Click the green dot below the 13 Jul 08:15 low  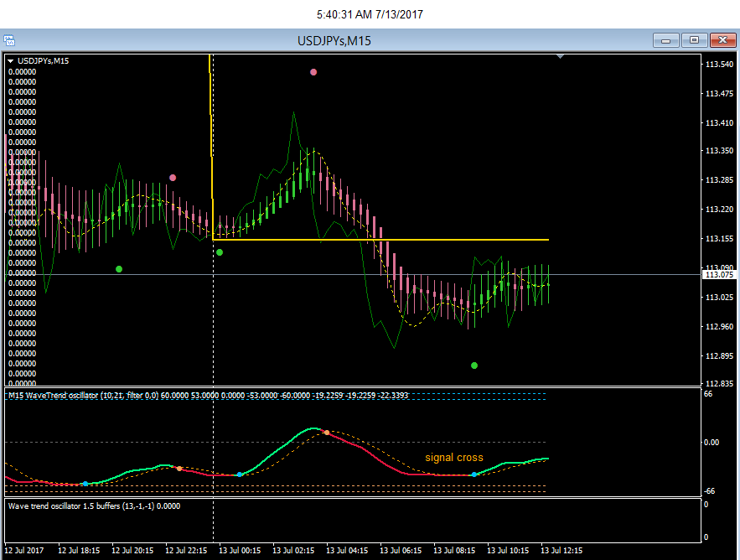[474, 366]
